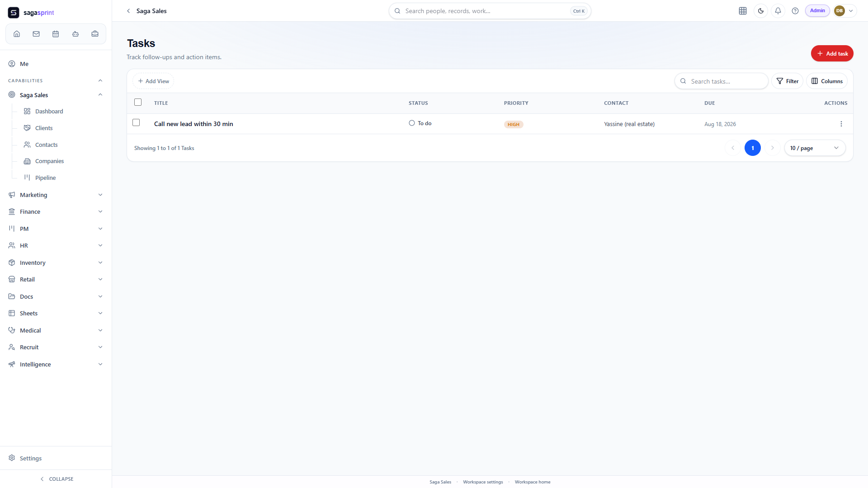Open the home icon in sidebar toolbar

point(17,34)
